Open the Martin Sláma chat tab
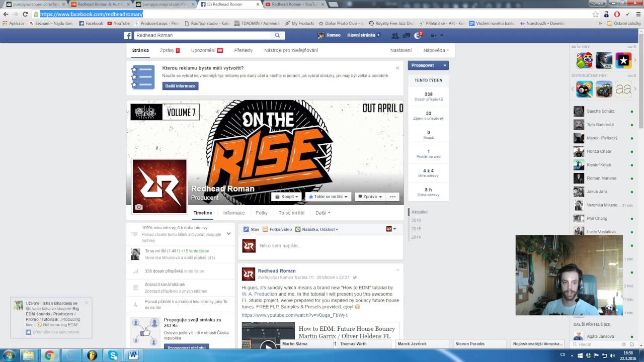This screenshot has width=644, height=362. tap(308, 344)
